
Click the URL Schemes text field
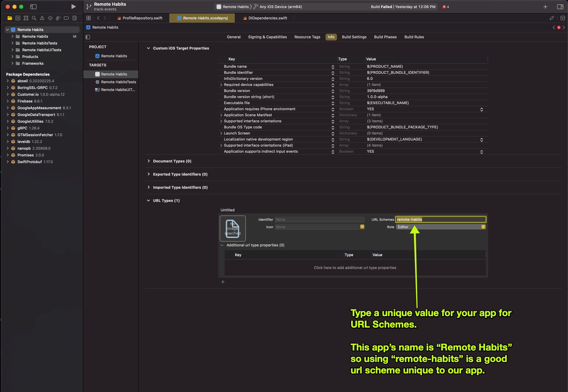441,219
